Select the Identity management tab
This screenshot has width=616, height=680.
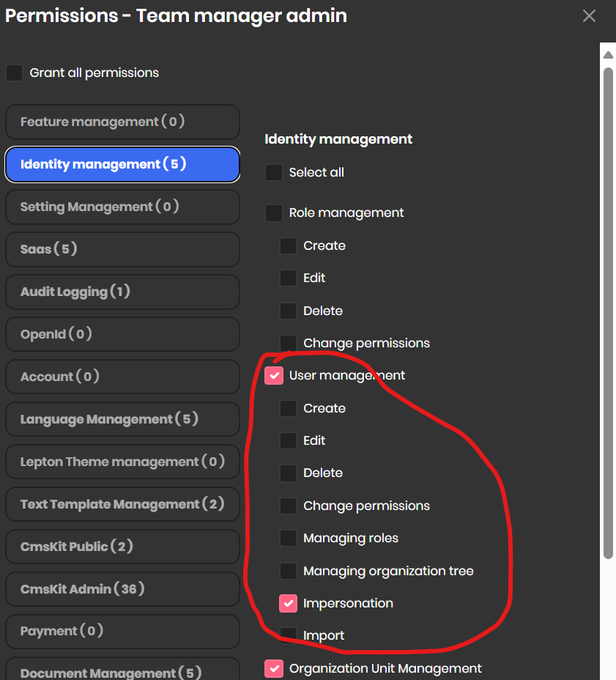point(122,165)
